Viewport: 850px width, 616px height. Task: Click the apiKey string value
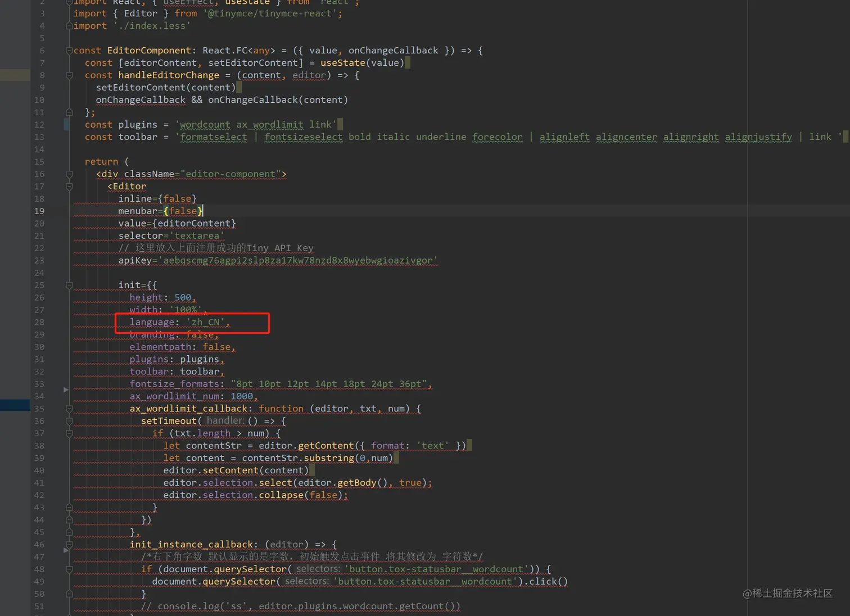[298, 261]
